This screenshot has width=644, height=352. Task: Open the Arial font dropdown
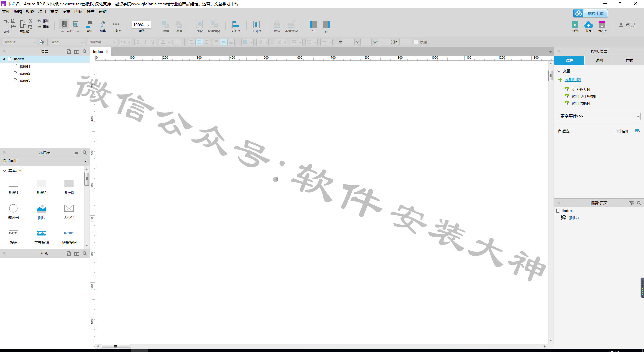[67, 42]
